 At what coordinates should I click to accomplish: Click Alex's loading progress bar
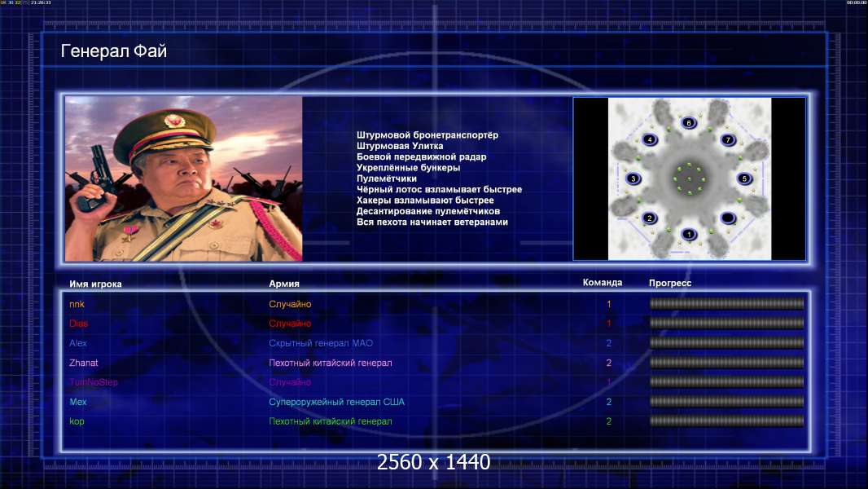coord(727,343)
